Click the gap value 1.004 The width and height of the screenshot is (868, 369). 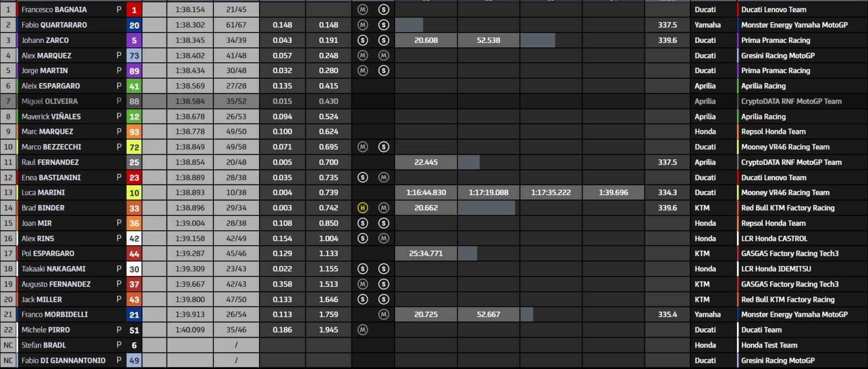coord(328,238)
